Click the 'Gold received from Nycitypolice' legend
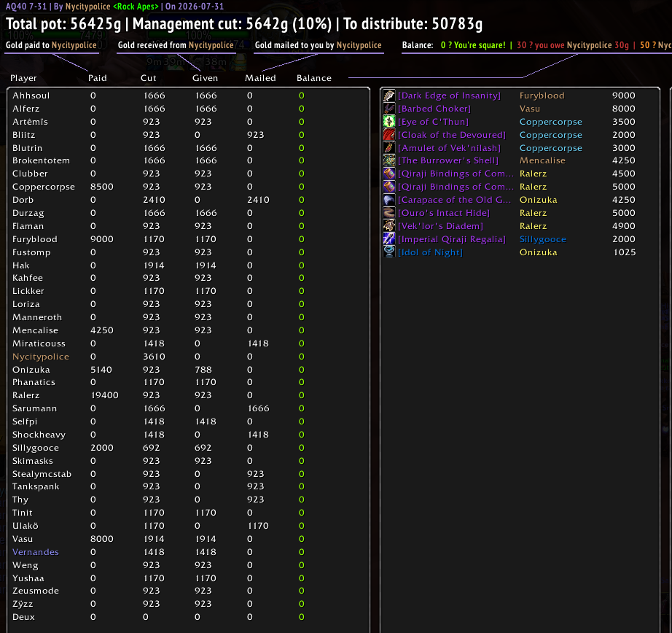This screenshot has height=633, width=672. point(176,45)
